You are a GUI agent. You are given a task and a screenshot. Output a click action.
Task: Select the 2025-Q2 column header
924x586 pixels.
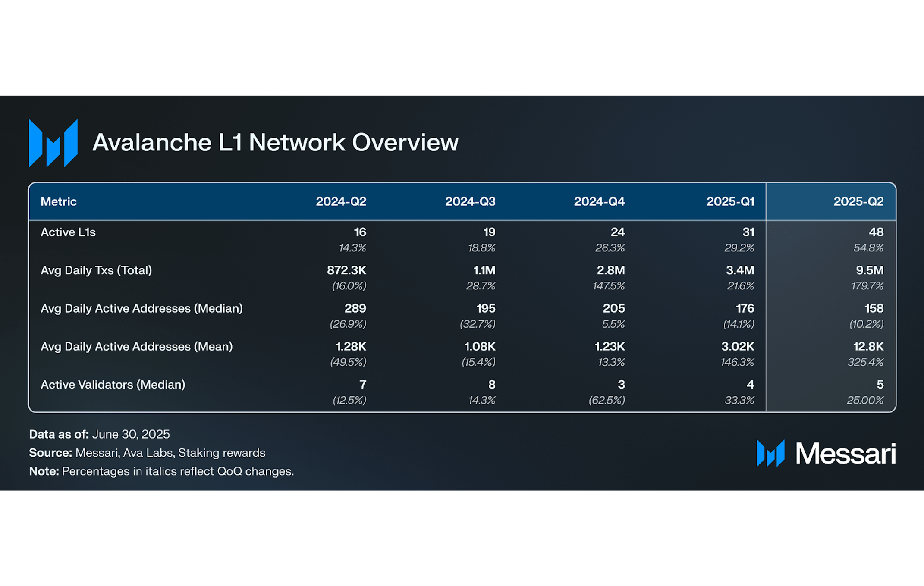pyautogui.click(x=858, y=201)
